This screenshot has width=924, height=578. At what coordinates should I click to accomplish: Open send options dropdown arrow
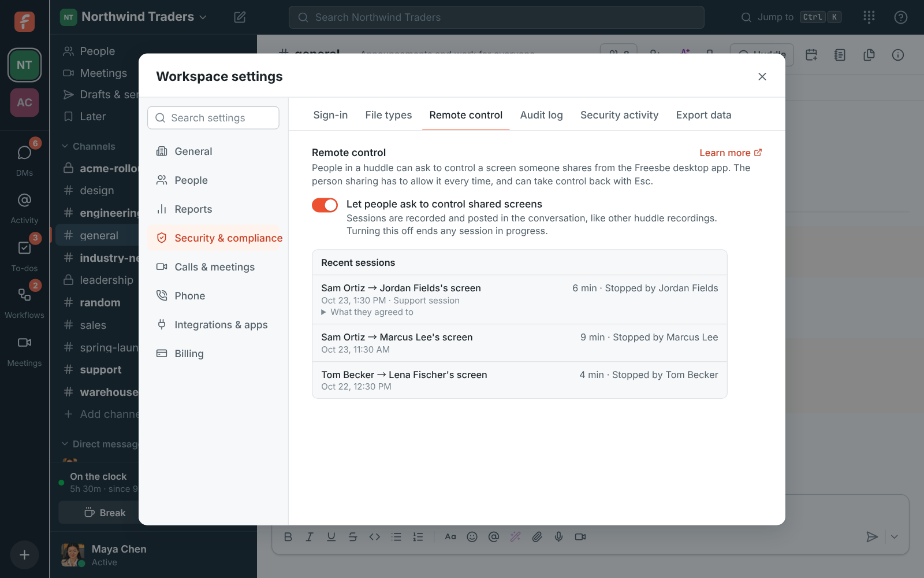(894, 537)
